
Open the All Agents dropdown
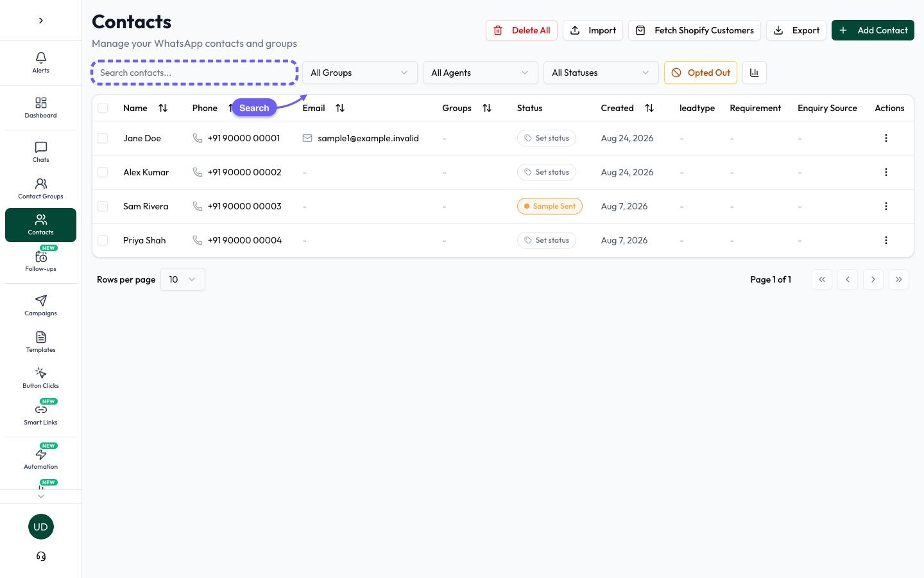point(480,73)
